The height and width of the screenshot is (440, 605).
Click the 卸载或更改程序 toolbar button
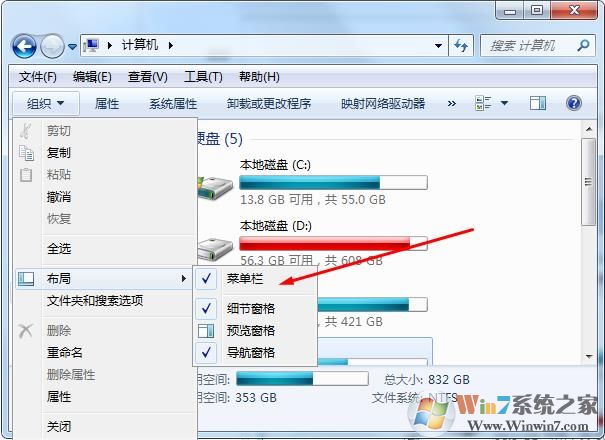(x=269, y=103)
